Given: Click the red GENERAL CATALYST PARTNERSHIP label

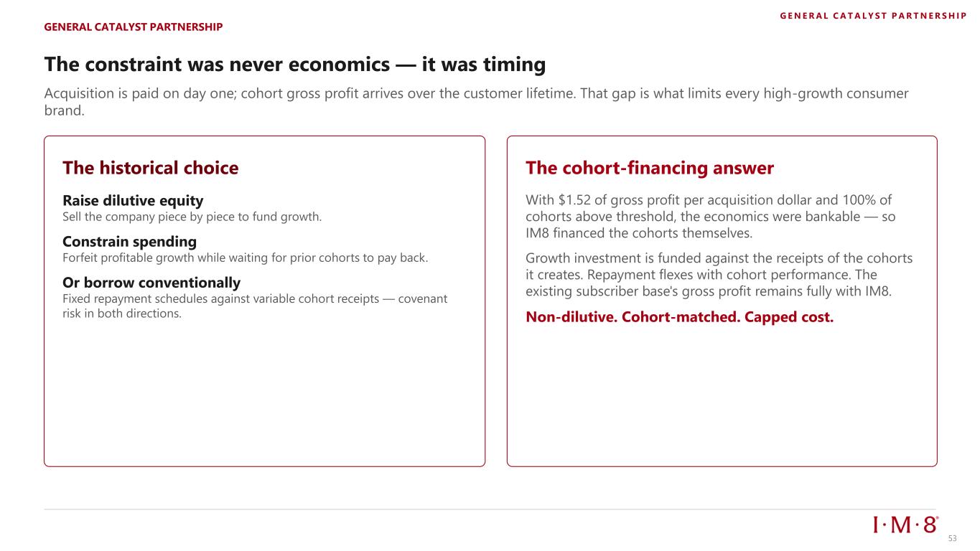Looking at the screenshot, I should (x=134, y=27).
